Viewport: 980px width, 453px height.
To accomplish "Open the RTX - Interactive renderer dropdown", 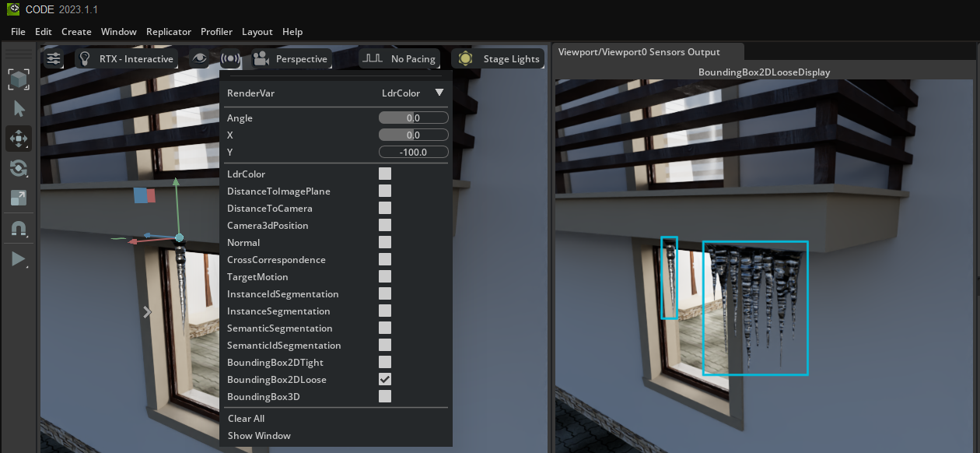I will point(127,58).
